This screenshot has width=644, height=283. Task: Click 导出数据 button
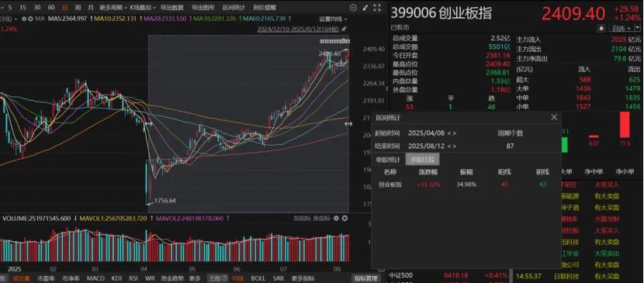pyautogui.click(x=171, y=8)
